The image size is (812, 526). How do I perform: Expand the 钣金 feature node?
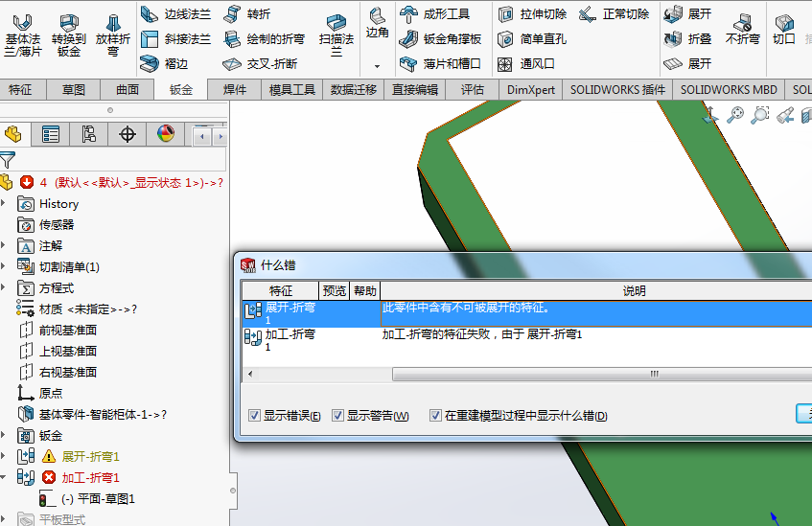click(3, 435)
